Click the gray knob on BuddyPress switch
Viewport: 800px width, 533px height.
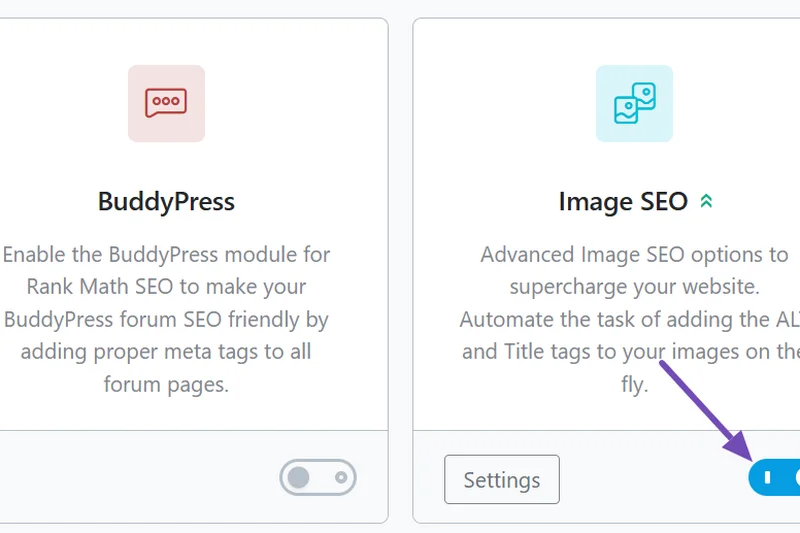299,478
